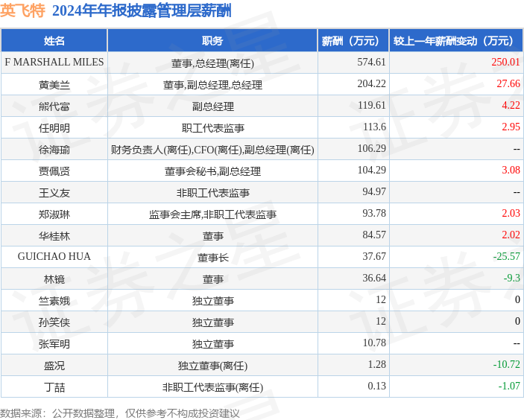Click salary value 93.78

pos(374,213)
